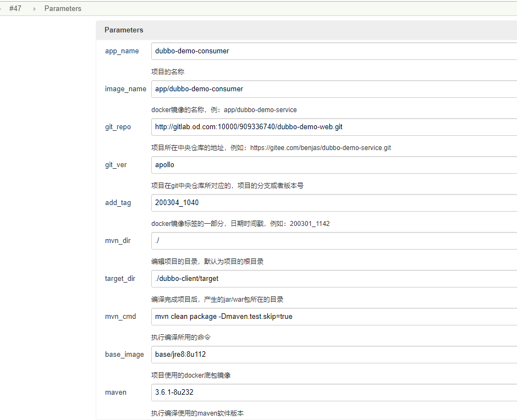The image size is (517, 420).
Task: Click the base_image parameter label
Action: click(x=124, y=355)
